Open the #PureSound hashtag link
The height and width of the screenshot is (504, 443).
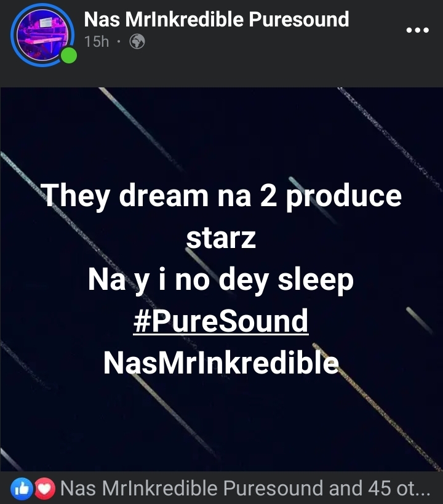(x=221, y=321)
